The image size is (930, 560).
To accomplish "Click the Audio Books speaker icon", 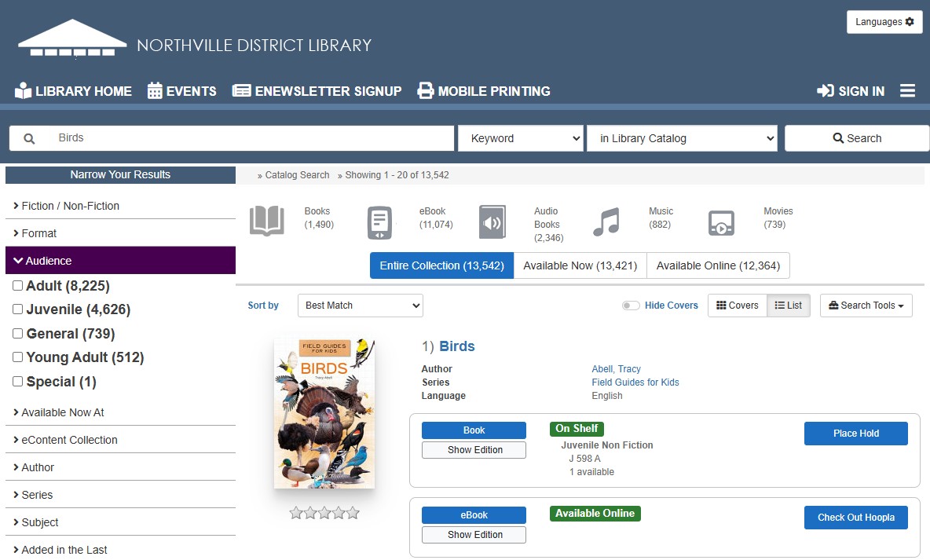I will pyautogui.click(x=492, y=221).
